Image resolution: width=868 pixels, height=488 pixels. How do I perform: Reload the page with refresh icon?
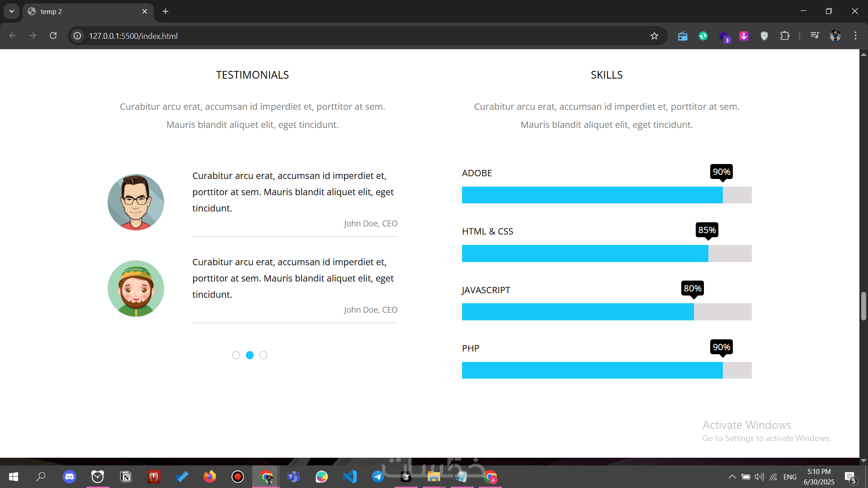[53, 36]
